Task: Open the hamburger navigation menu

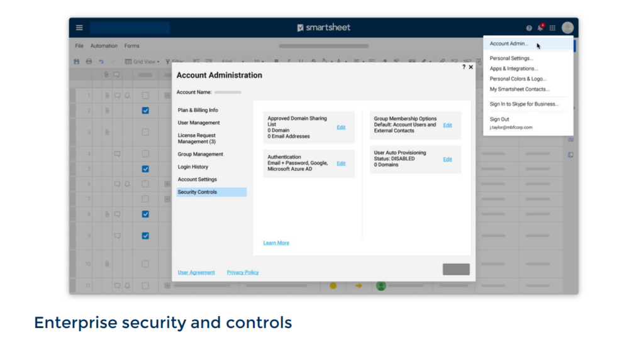Action: (79, 28)
